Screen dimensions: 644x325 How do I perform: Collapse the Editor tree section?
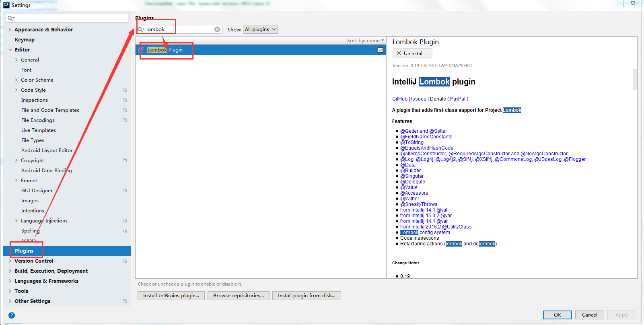10,50
